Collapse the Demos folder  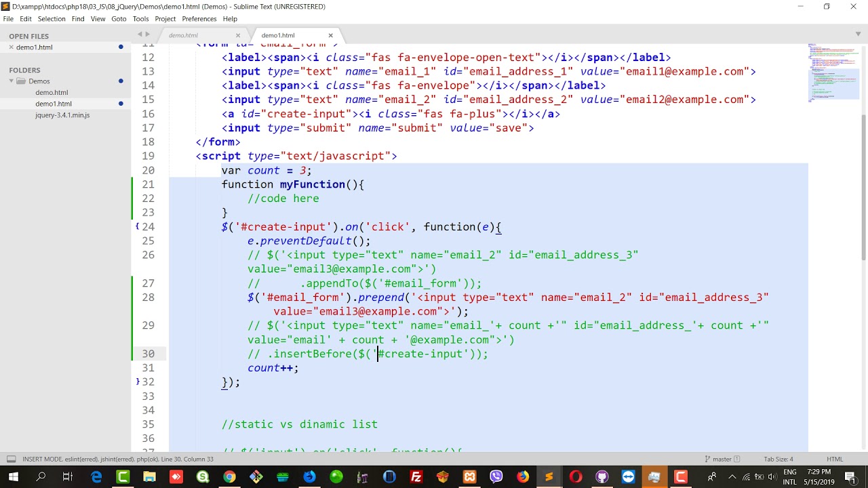coord(12,81)
